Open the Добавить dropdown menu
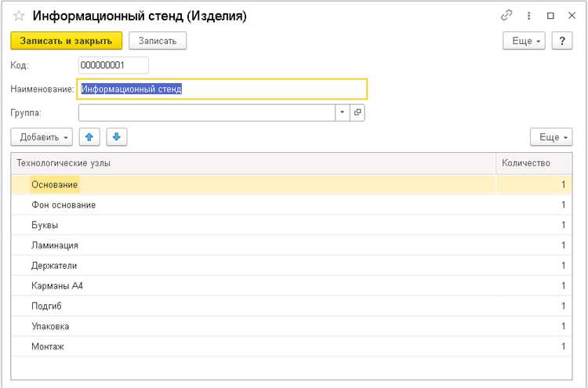588x388 pixels. 42,137
